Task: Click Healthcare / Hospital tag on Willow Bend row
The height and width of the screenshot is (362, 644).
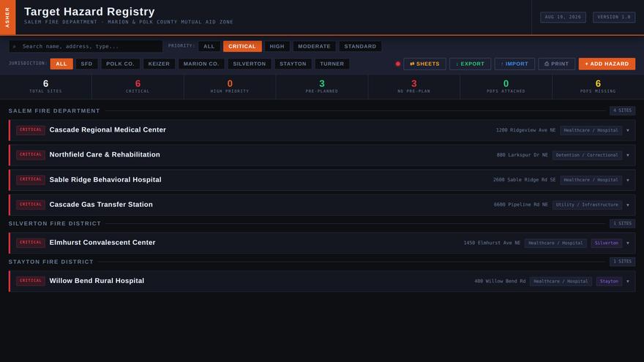Action: tap(561, 281)
